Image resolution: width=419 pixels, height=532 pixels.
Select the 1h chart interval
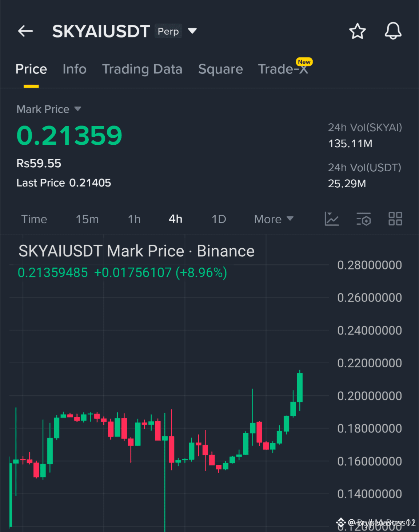[134, 219]
